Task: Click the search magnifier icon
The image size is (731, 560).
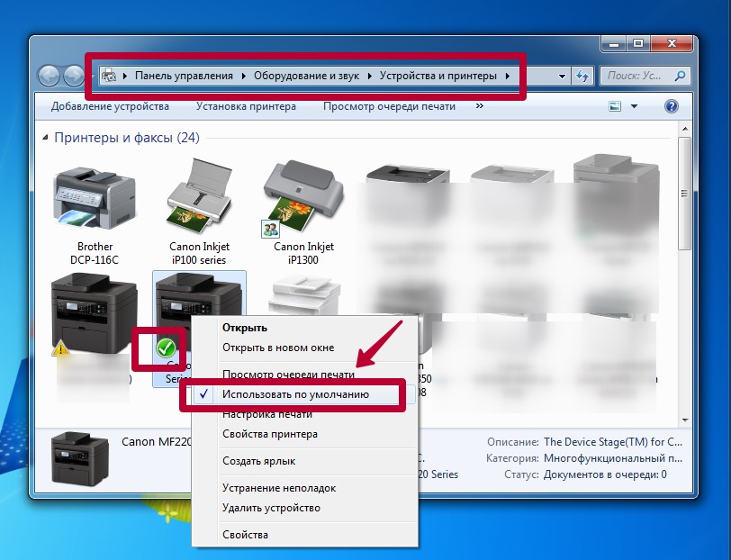Action: pyautogui.click(x=681, y=77)
